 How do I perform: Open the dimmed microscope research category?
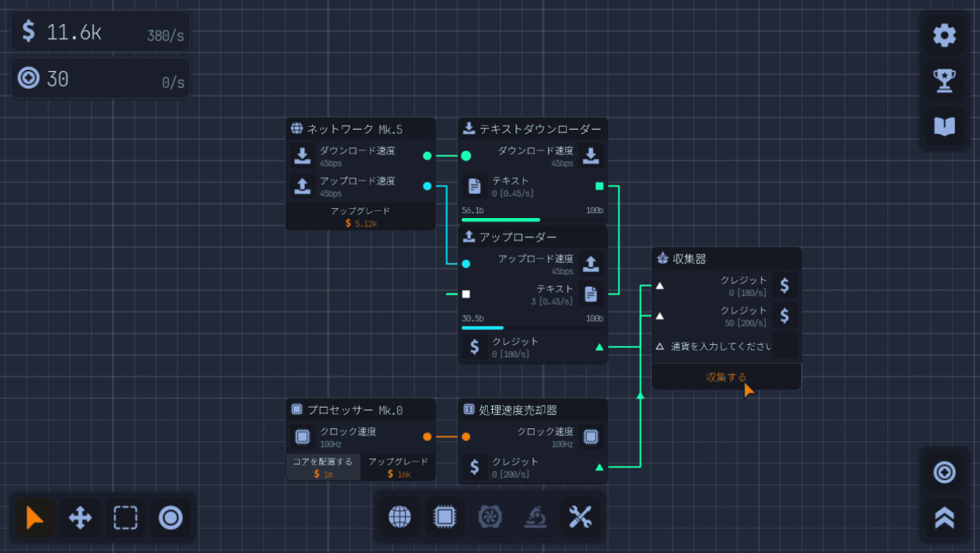coord(536,517)
